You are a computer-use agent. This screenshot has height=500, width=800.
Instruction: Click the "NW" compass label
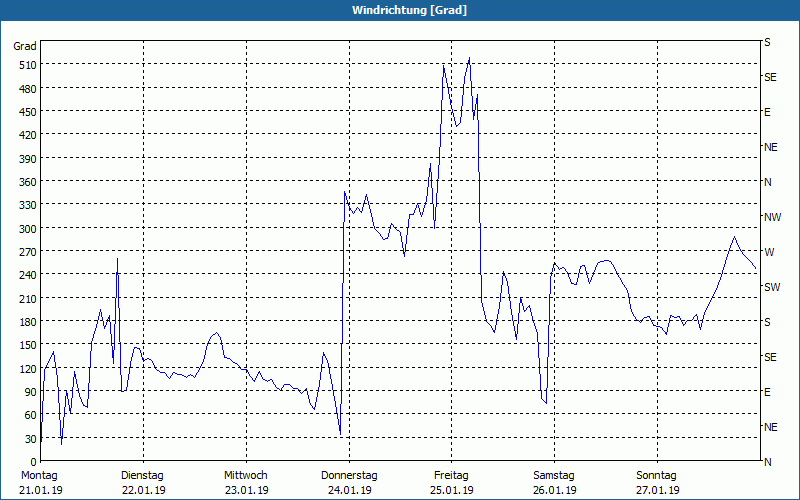point(772,217)
